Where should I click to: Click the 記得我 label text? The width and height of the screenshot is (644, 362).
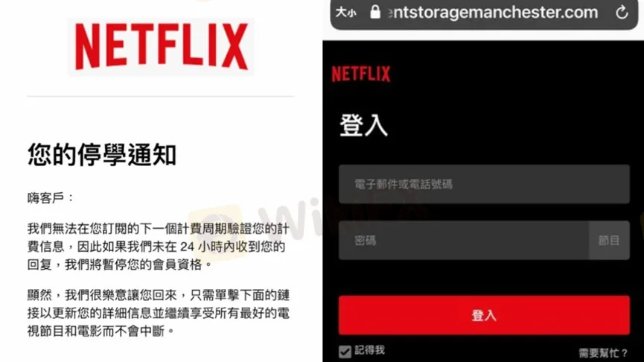[369, 350]
